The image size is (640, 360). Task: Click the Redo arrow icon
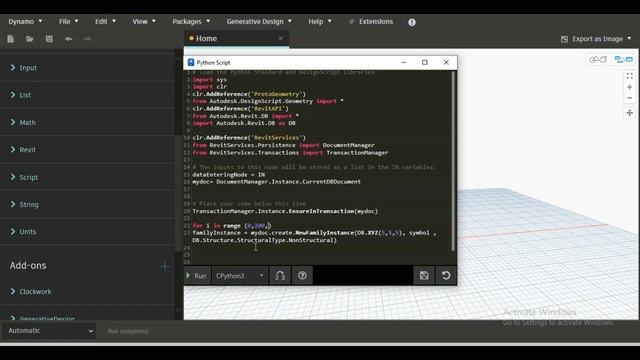coord(87,39)
